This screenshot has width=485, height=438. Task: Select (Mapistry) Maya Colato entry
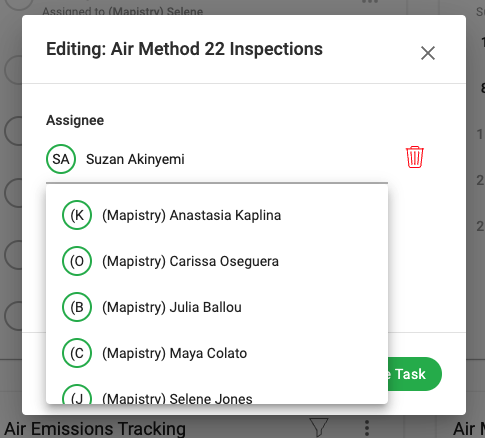(x=217, y=353)
